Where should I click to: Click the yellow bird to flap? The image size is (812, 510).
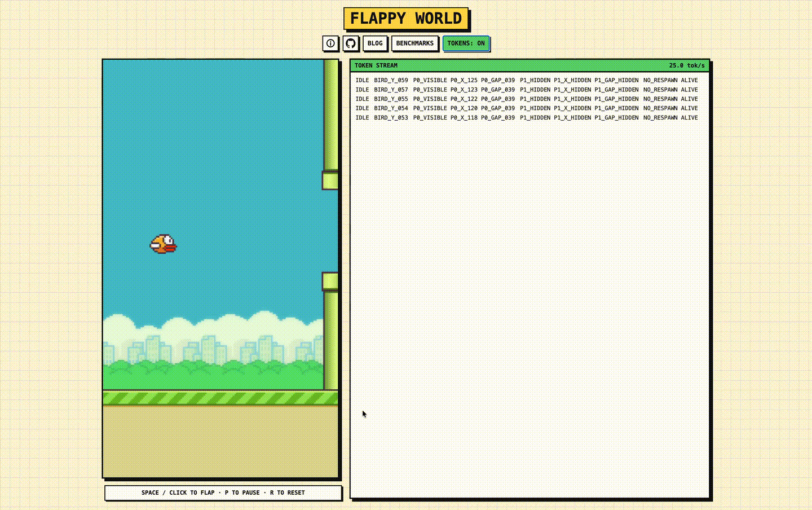pyautogui.click(x=163, y=244)
